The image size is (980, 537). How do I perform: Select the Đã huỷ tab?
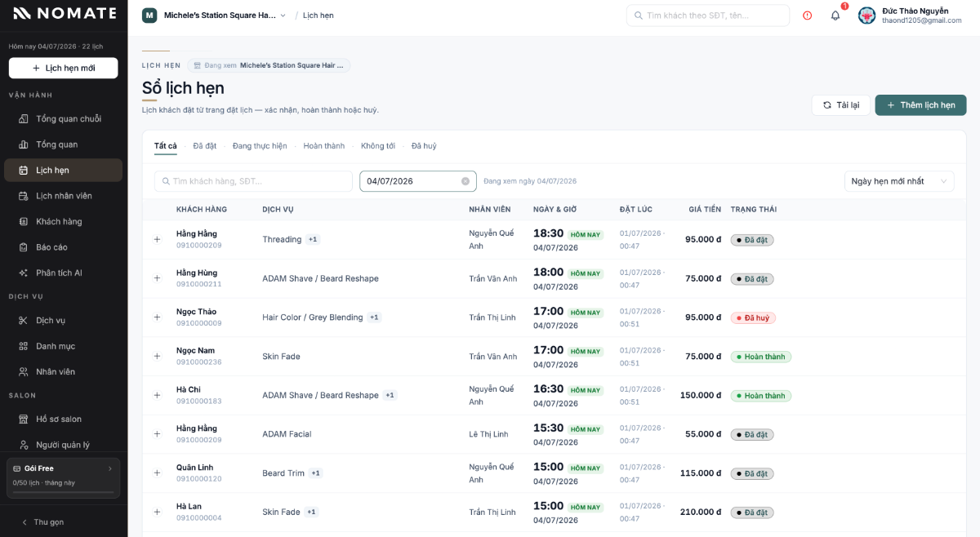click(424, 146)
